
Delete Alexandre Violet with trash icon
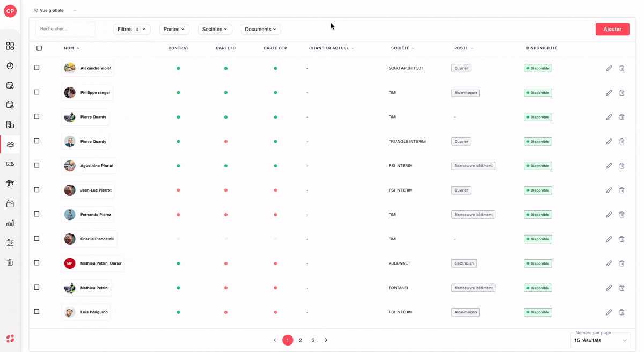(621, 68)
